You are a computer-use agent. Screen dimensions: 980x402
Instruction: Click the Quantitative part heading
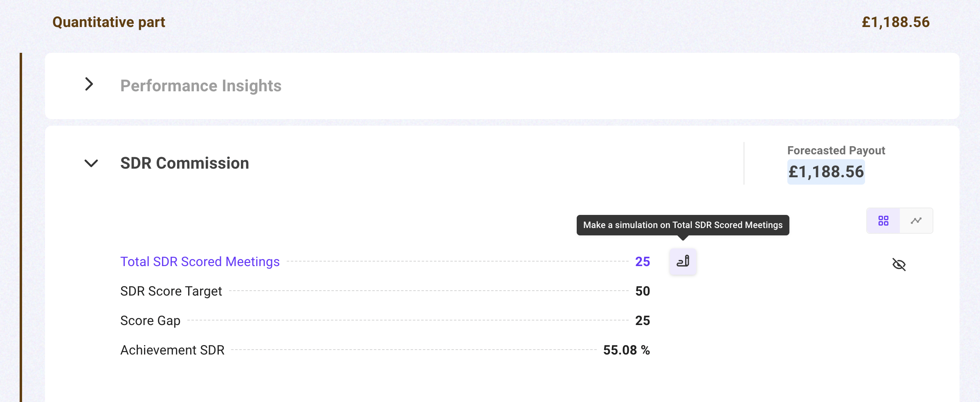pos(109,22)
